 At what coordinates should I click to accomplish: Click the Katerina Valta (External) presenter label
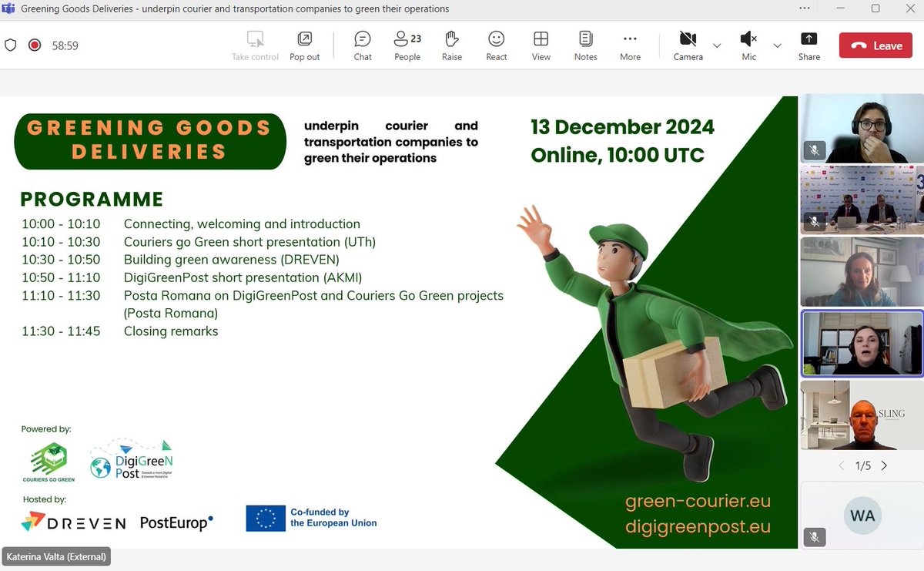coord(56,556)
